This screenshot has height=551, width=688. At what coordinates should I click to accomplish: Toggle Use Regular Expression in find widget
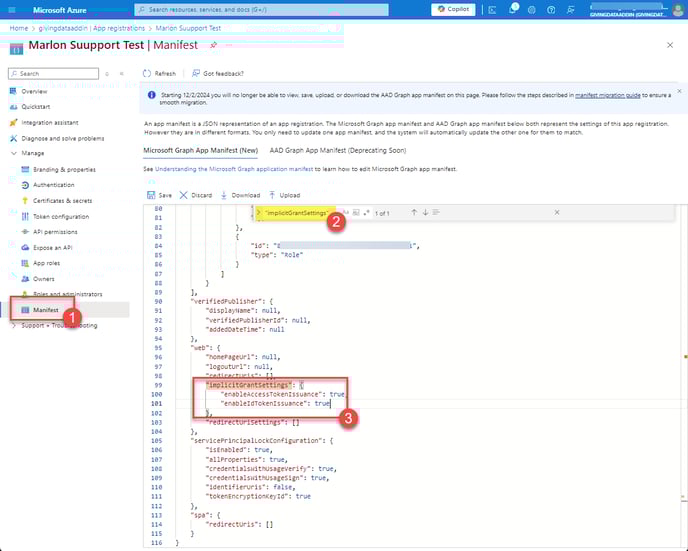(x=366, y=213)
